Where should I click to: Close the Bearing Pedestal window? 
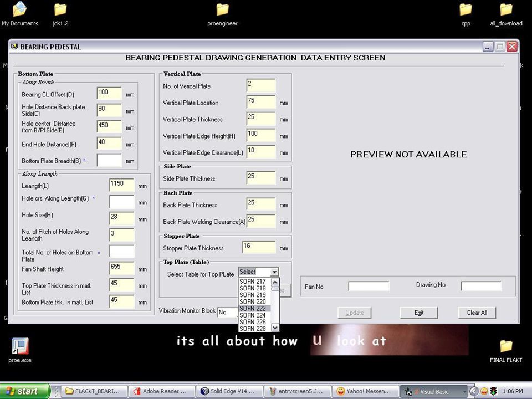point(511,47)
